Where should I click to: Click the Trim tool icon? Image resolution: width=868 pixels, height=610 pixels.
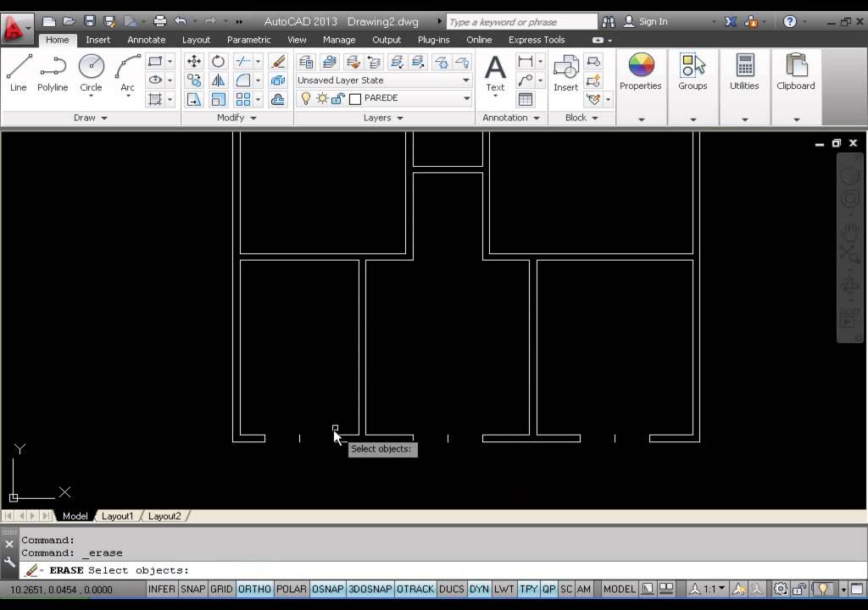coord(243,61)
